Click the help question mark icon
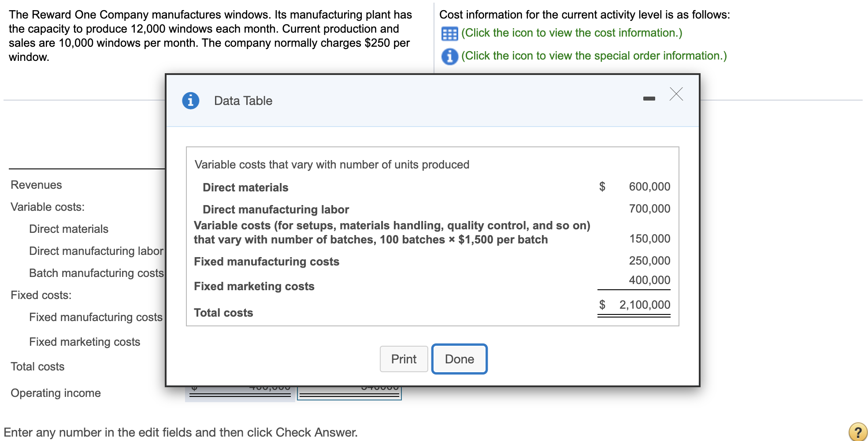Viewport: 868px width, 441px height. [857, 432]
